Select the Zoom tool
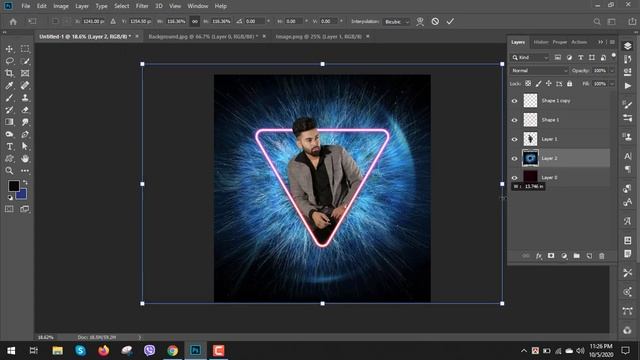Screen dimensions: 640x360 [9, 171]
